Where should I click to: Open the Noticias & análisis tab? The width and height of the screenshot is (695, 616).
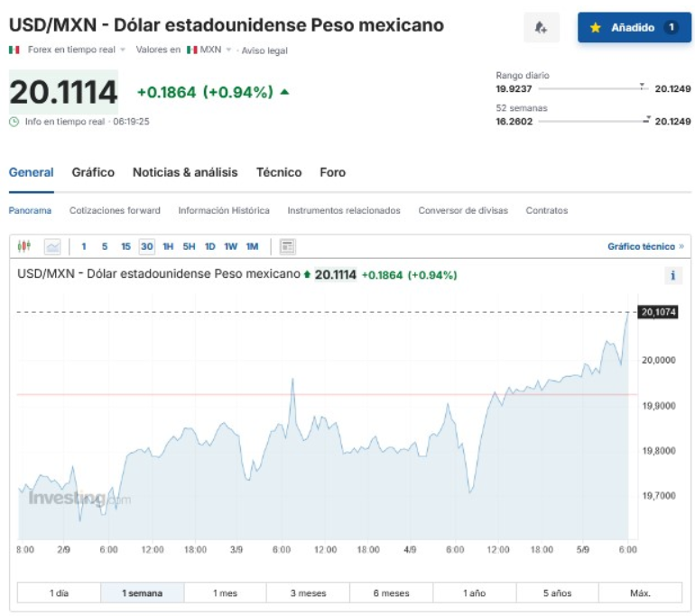pyautogui.click(x=185, y=172)
